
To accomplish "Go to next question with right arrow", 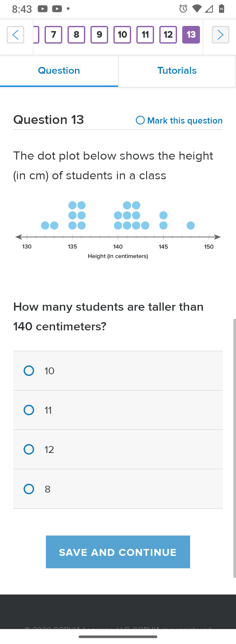I will (x=220, y=35).
